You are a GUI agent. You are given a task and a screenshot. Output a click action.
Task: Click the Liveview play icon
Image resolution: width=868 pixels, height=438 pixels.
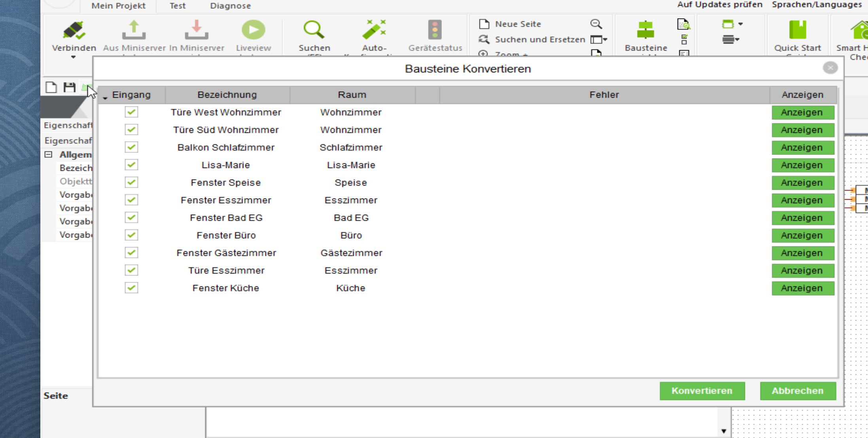[253, 30]
